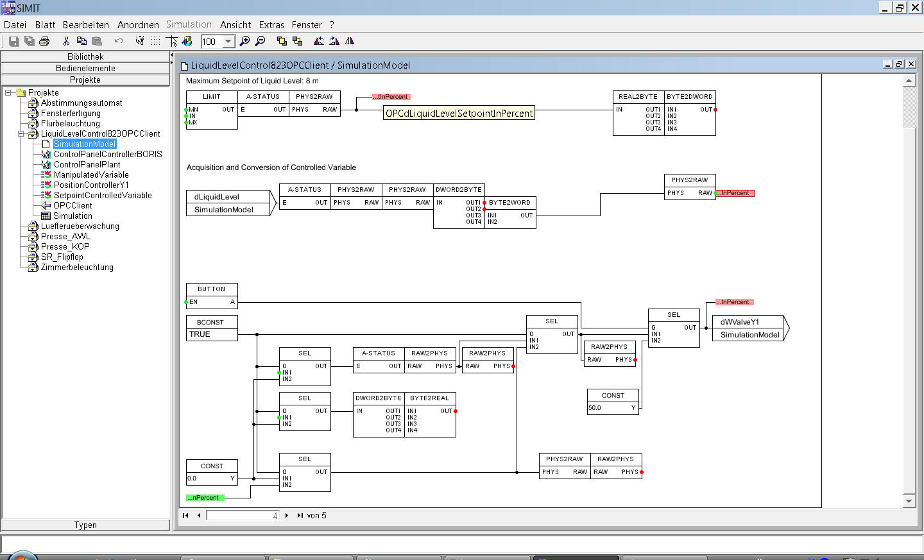Click the vertical scrollbar up arrow
Screen dimensions: 924x560
[x=909, y=81]
